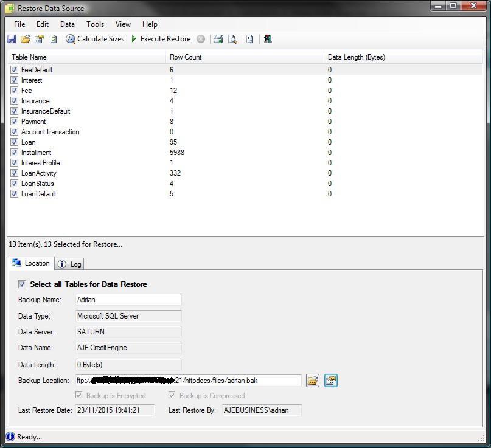Screen dimensions: 491x448
Task: Uncheck the FeeDefault table checkbox
Action: tap(14, 70)
